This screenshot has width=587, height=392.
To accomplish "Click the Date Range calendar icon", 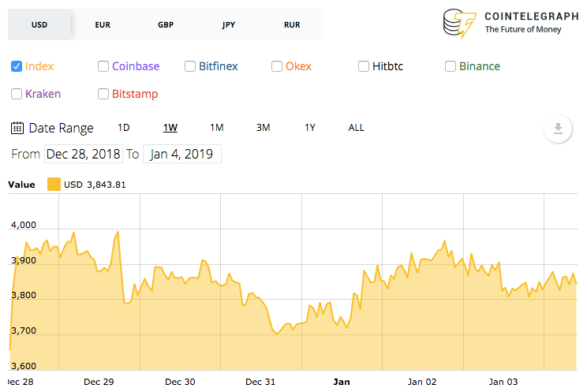I will pos(17,128).
